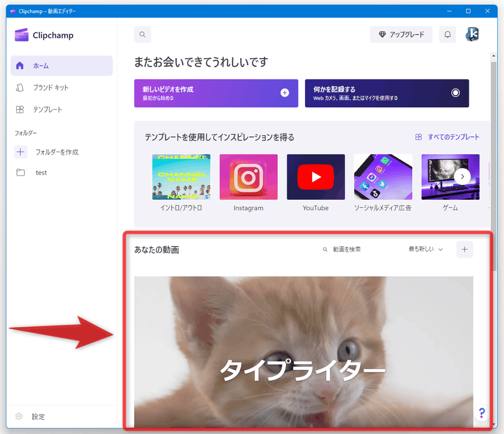Click the テンプレート sidebar icon

coord(20,110)
